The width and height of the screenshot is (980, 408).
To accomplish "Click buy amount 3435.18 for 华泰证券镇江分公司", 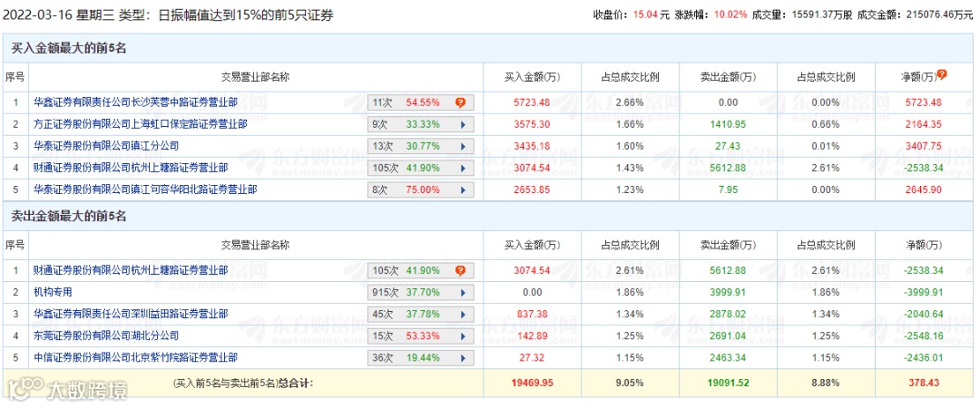I will 532,146.
